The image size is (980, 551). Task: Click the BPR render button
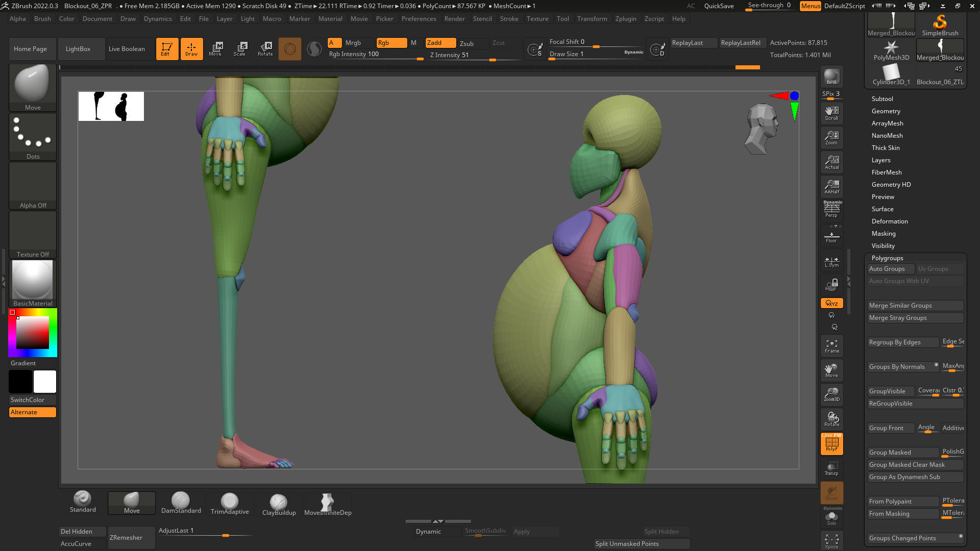tap(831, 77)
